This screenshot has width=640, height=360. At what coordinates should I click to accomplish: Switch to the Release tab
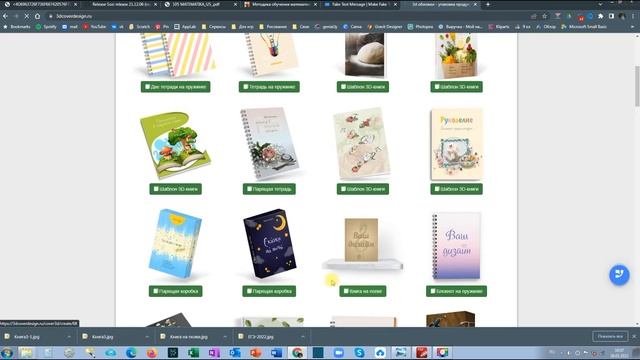121,4
